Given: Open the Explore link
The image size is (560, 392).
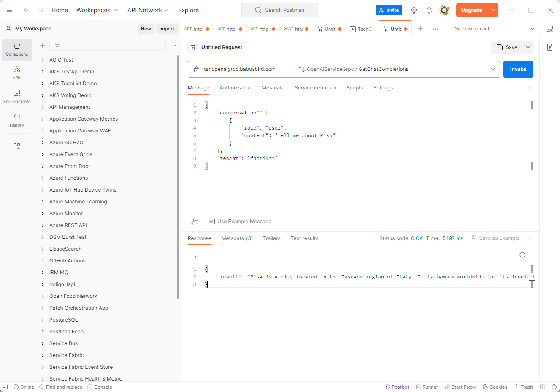Looking at the screenshot, I should (x=188, y=10).
